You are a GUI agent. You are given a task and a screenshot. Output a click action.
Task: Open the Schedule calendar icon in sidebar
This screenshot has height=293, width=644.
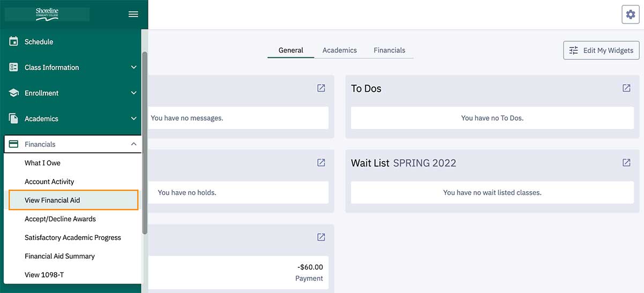[x=14, y=41]
